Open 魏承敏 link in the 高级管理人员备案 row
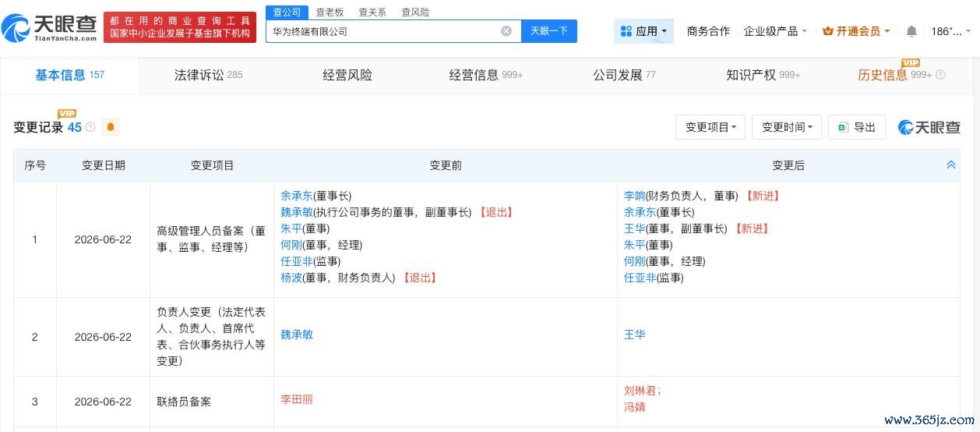980x432 pixels. tap(297, 212)
